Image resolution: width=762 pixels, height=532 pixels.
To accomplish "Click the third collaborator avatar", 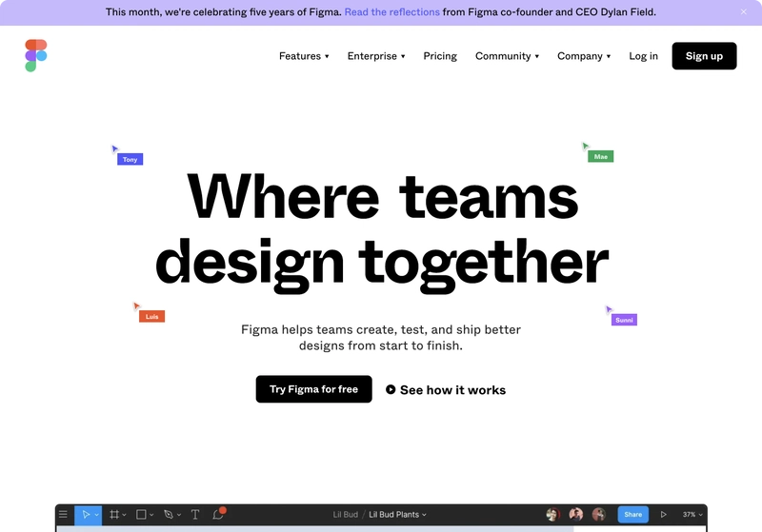I will pyautogui.click(x=599, y=514).
